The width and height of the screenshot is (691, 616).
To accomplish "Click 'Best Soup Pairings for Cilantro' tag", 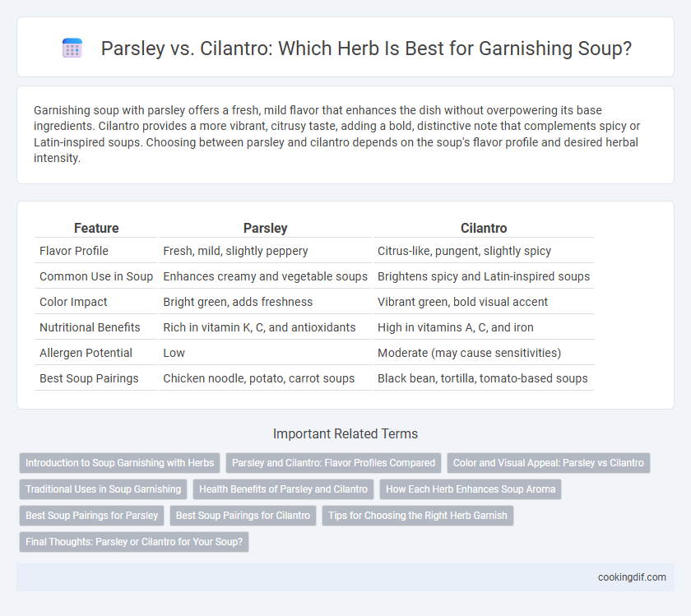I will pos(243,515).
